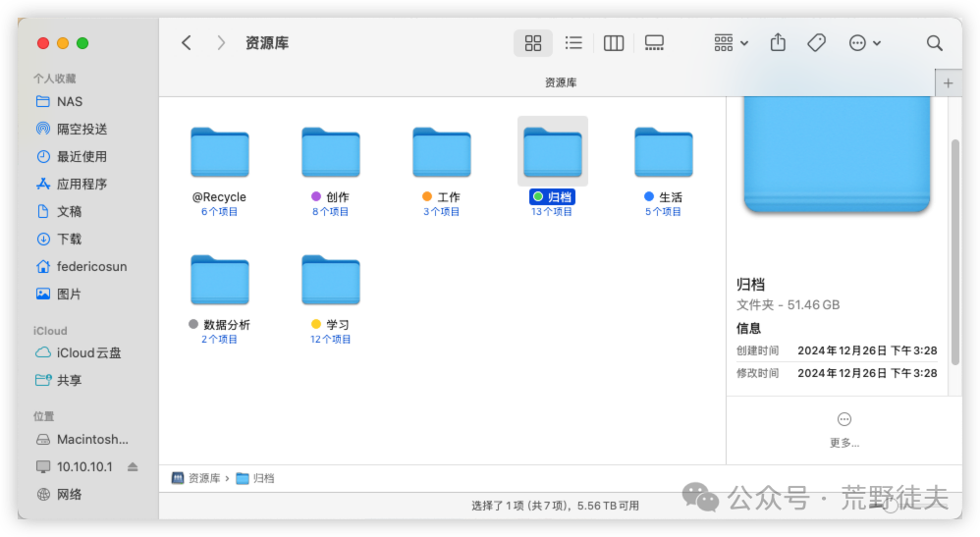This screenshot has width=980, height=537.
Task: Switch to gallery view
Action: click(654, 42)
